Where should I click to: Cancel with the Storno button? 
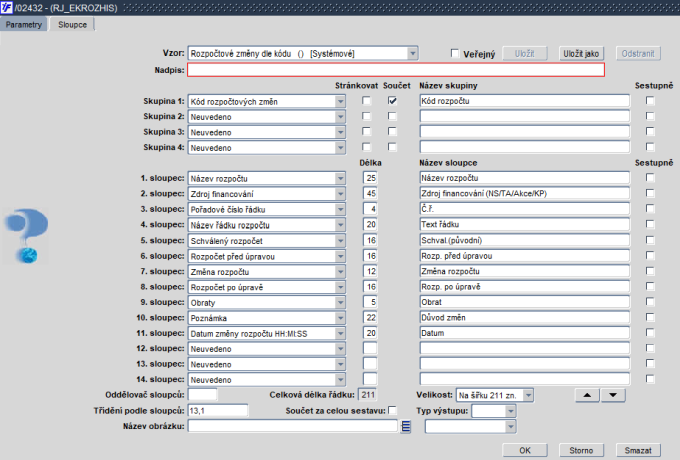click(x=581, y=450)
